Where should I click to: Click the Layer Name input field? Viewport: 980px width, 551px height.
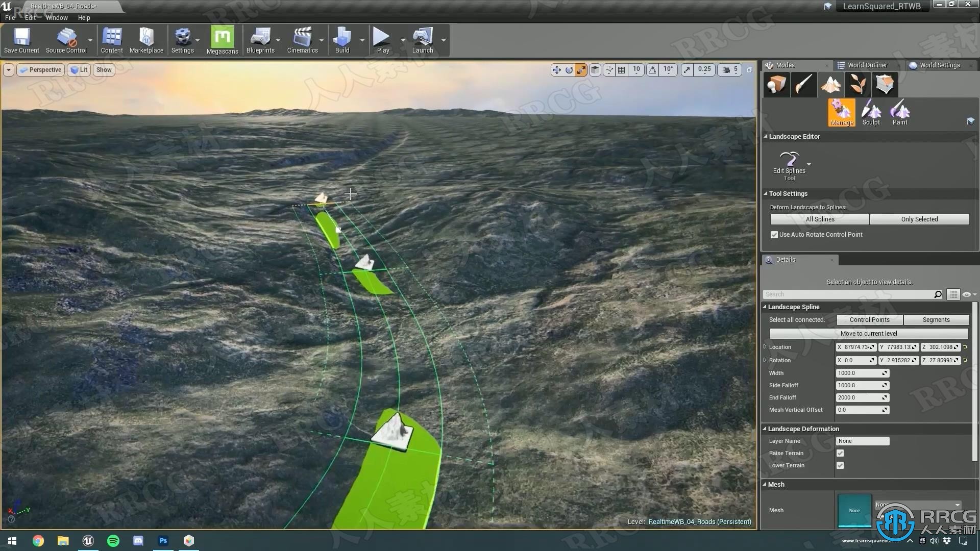[862, 441]
